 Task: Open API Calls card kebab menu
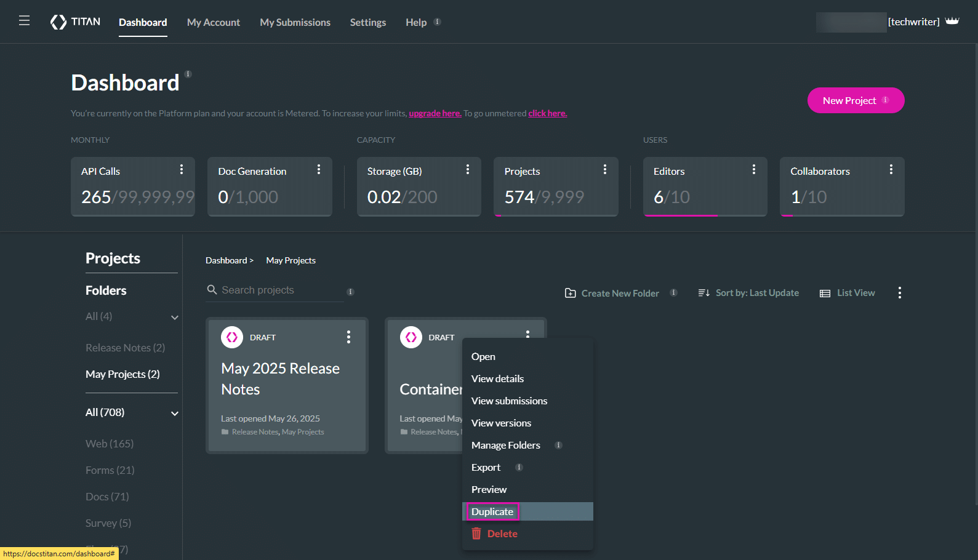(182, 170)
